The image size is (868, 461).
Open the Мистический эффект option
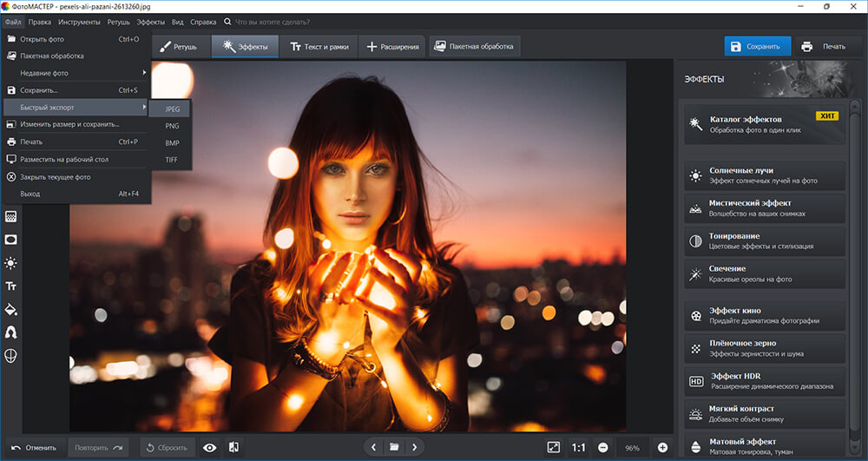click(x=765, y=208)
